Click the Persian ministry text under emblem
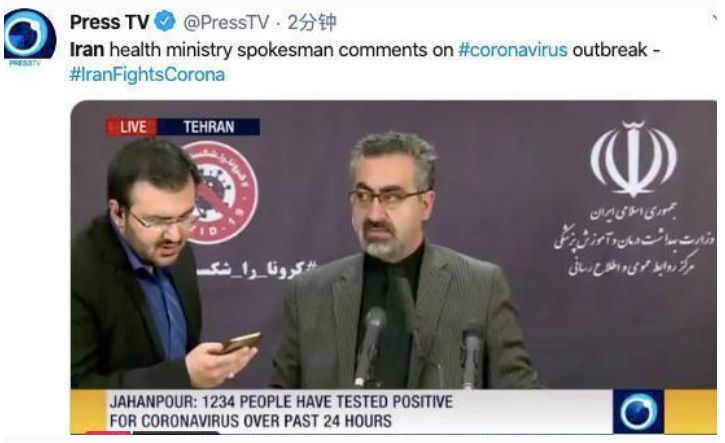The width and height of the screenshot is (725, 443). click(634, 240)
